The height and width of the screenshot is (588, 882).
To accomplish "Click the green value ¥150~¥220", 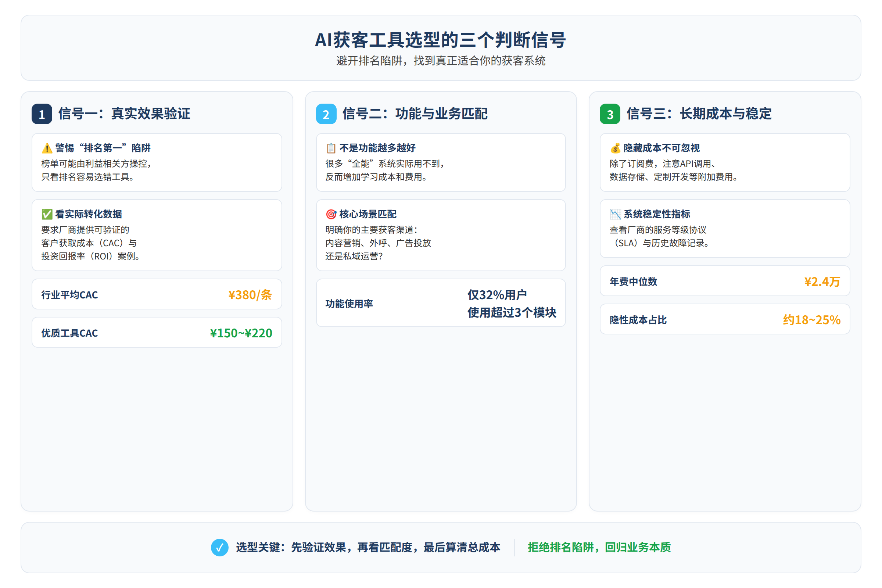I will point(241,333).
